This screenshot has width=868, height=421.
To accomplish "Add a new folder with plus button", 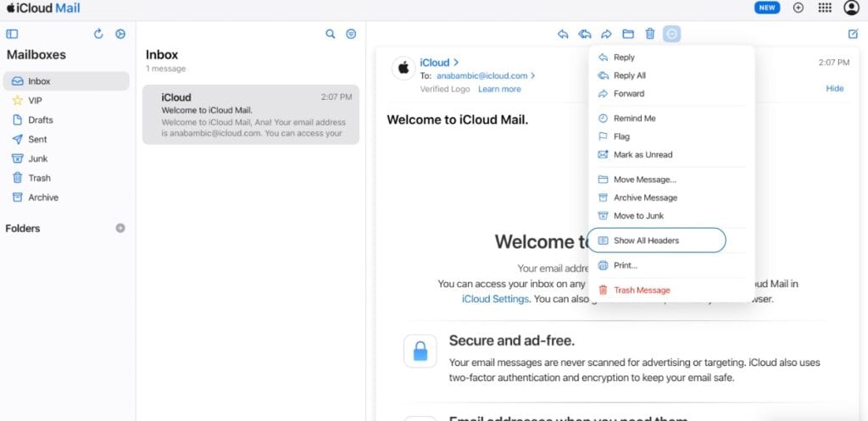I will (x=120, y=228).
